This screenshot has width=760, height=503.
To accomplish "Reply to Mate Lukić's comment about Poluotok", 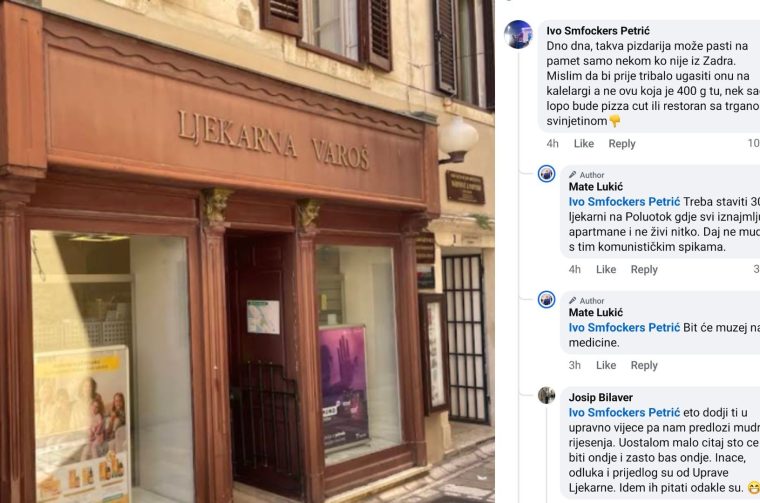I will [644, 269].
